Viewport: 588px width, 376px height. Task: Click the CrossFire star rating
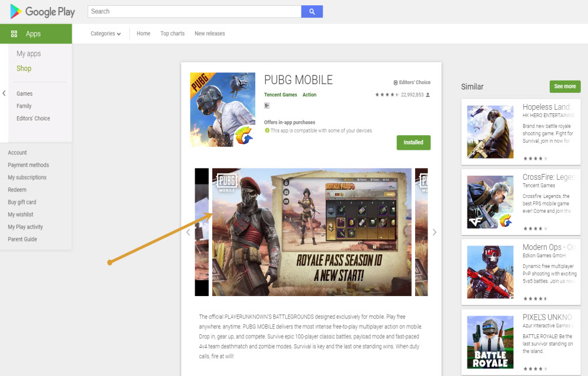point(535,229)
